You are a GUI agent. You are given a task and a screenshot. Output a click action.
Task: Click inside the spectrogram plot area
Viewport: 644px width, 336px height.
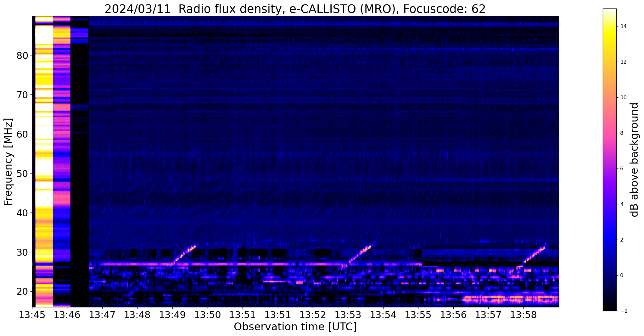coord(295,162)
